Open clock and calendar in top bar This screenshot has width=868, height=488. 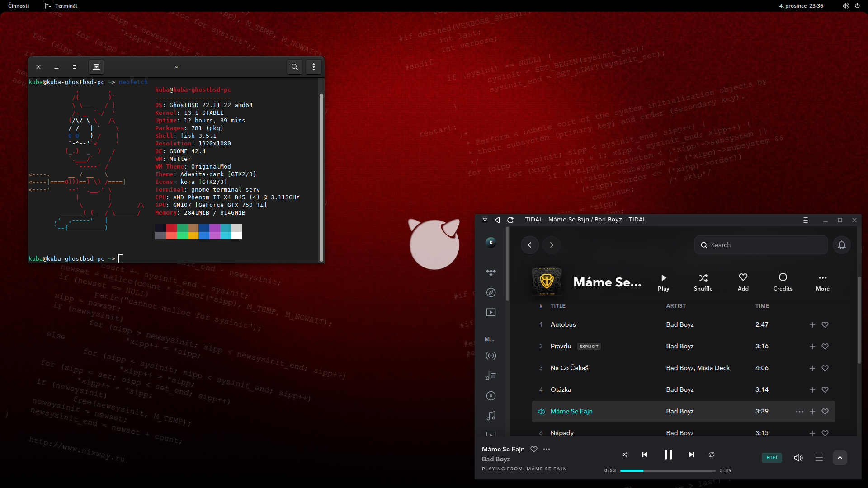pos(801,6)
